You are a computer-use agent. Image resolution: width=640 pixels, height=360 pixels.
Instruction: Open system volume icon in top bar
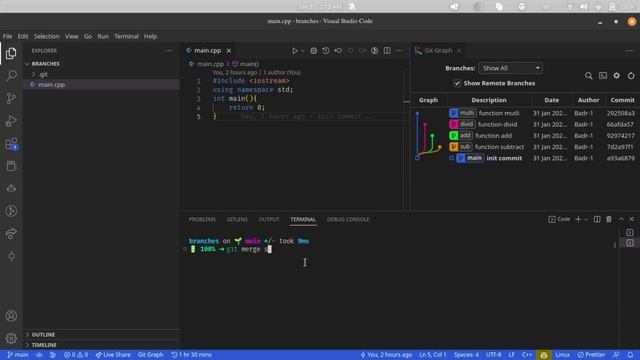coord(584,7)
